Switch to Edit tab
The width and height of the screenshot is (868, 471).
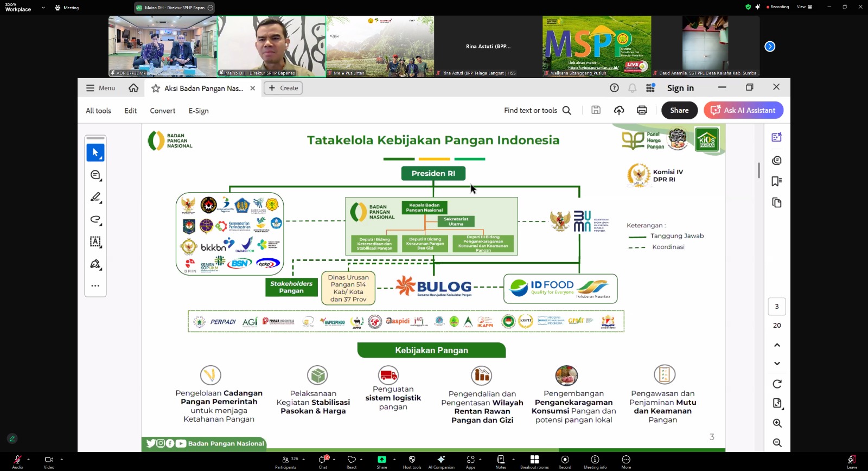pos(131,111)
